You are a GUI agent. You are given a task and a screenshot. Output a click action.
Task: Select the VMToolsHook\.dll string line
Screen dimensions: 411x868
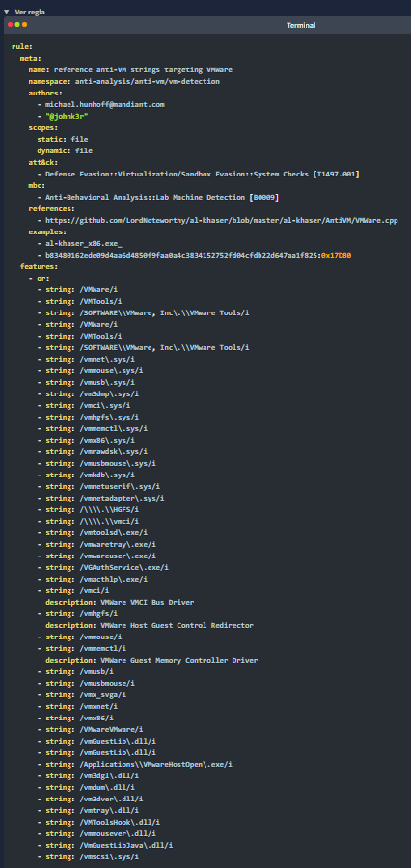pos(98,823)
